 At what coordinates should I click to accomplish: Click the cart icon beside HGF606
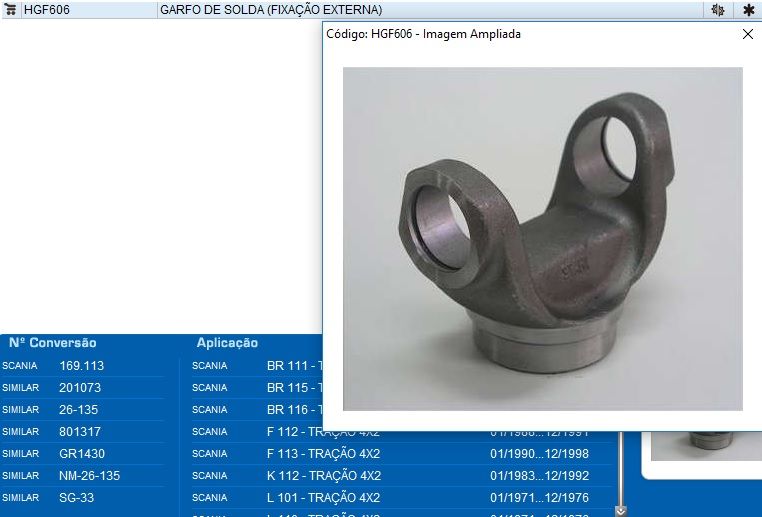point(11,10)
